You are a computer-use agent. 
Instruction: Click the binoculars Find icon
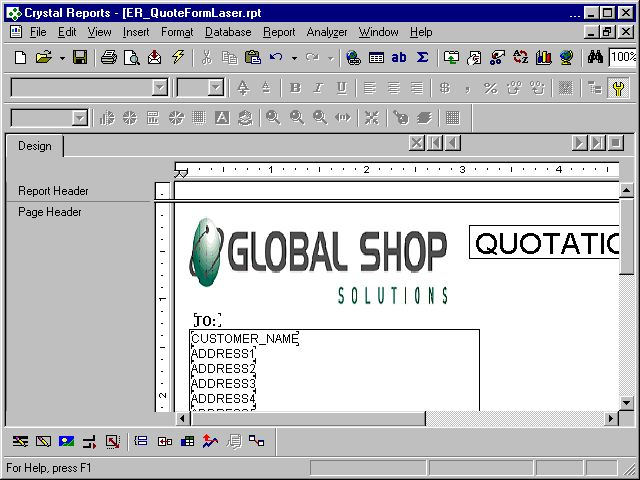pyautogui.click(x=595, y=58)
